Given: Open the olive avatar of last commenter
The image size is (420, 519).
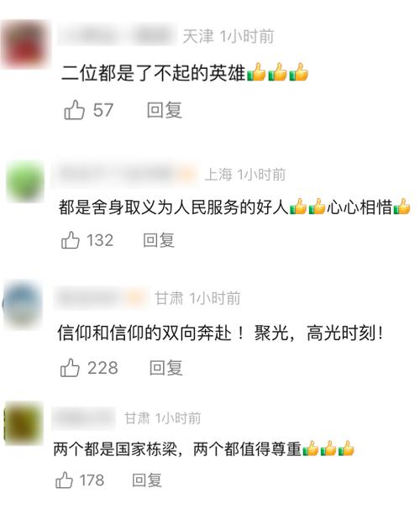Looking at the screenshot, I should pos(24,423).
